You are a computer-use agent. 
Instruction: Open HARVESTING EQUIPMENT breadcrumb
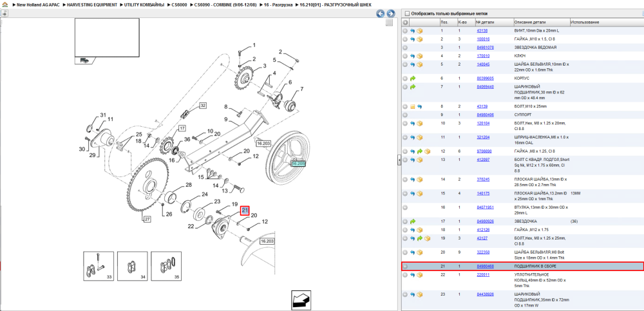pos(92,5)
